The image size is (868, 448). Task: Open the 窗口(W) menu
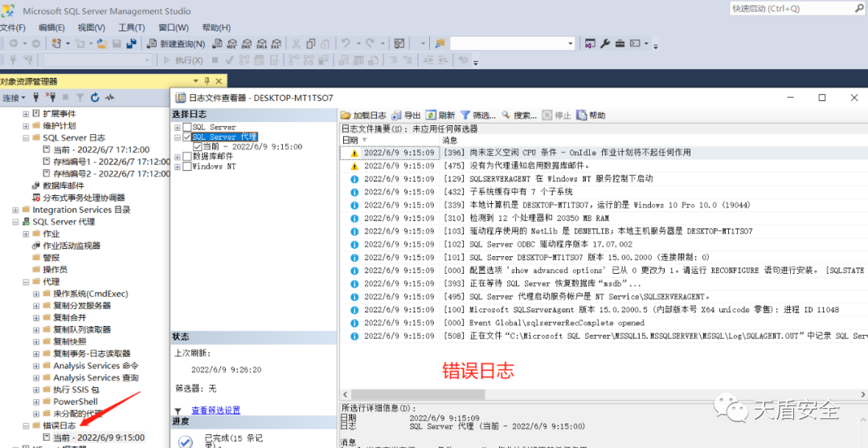click(173, 27)
